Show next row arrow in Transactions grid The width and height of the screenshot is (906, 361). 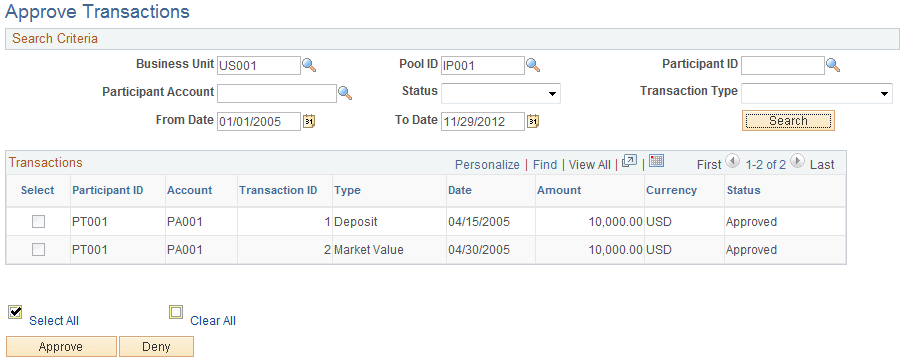click(x=797, y=161)
